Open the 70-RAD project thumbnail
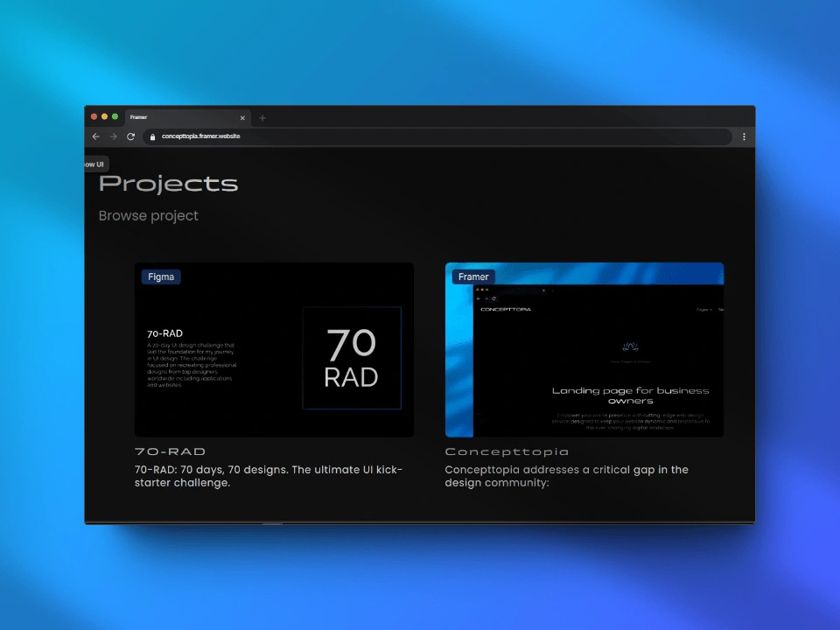 click(274, 350)
